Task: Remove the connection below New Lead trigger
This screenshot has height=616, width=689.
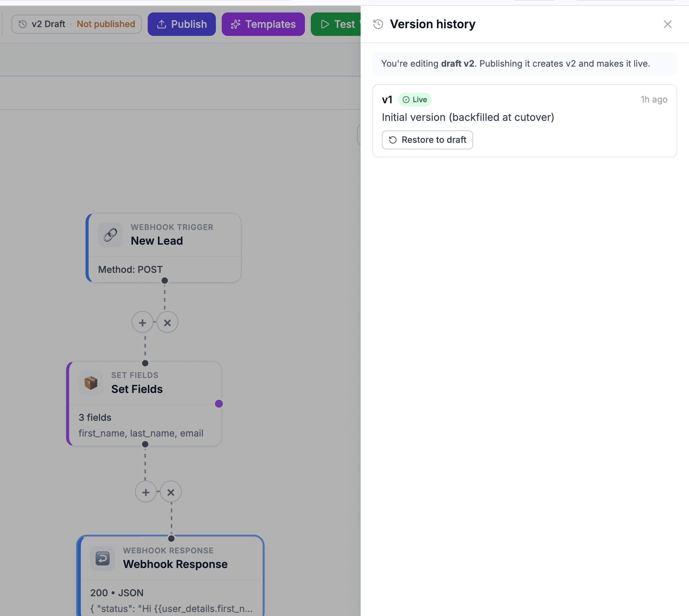Action: click(x=167, y=323)
